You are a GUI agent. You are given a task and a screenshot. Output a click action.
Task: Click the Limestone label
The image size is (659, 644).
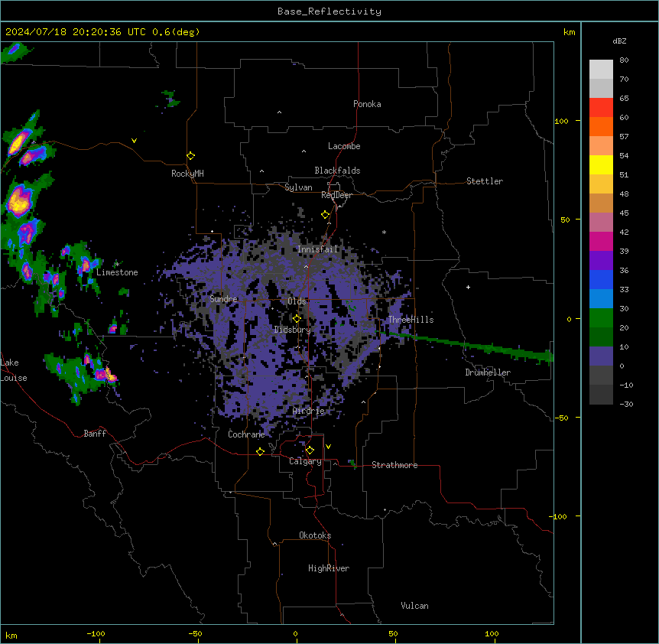click(117, 272)
